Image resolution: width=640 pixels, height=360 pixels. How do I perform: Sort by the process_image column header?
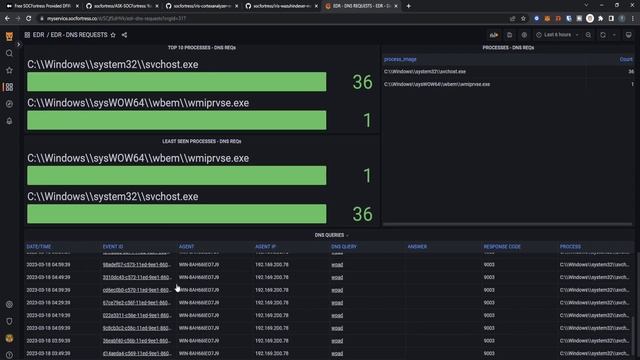pos(400,59)
